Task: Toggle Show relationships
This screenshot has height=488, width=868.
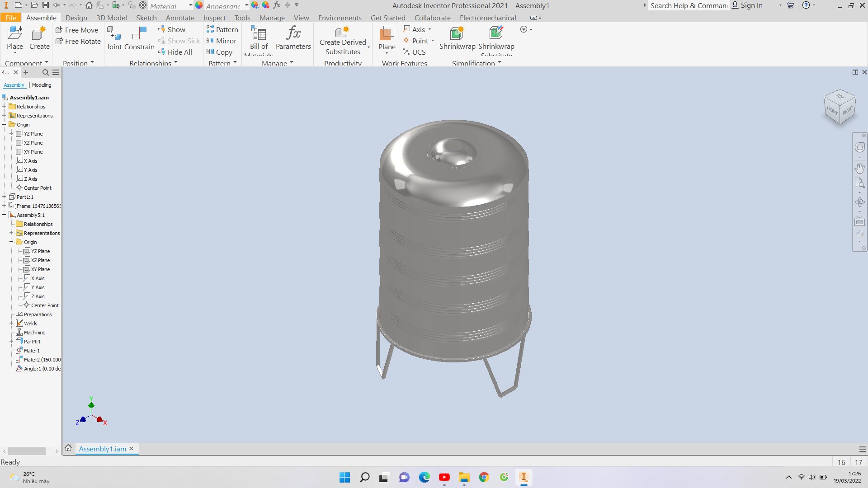Action: [172, 29]
